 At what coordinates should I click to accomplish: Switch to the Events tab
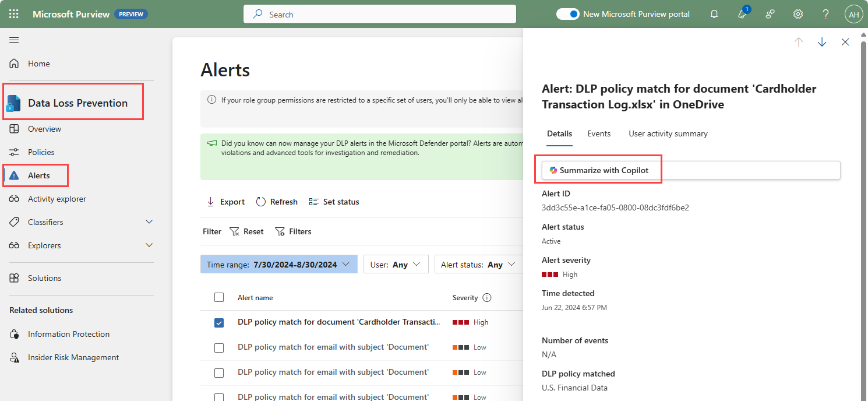[599, 133]
